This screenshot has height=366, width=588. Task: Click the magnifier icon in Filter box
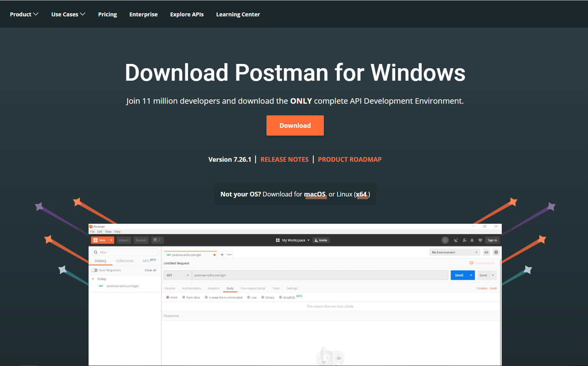click(x=96, y=252)
